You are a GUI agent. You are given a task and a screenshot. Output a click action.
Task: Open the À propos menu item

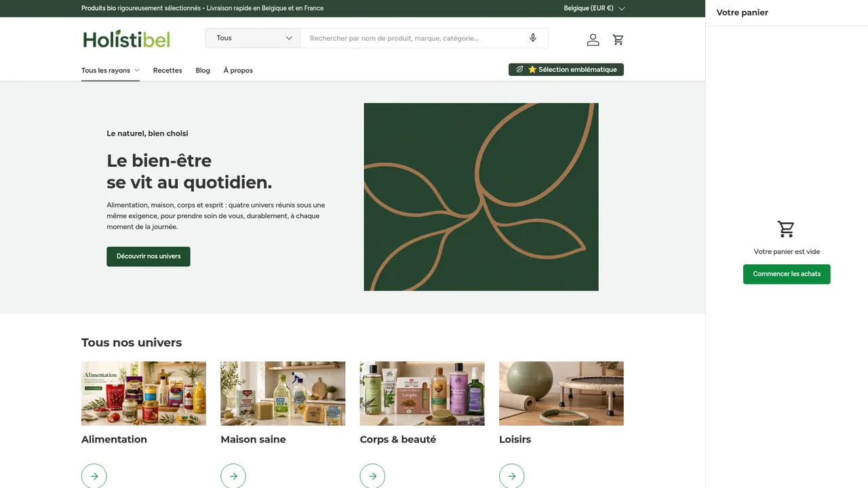(x=238, y=70)
